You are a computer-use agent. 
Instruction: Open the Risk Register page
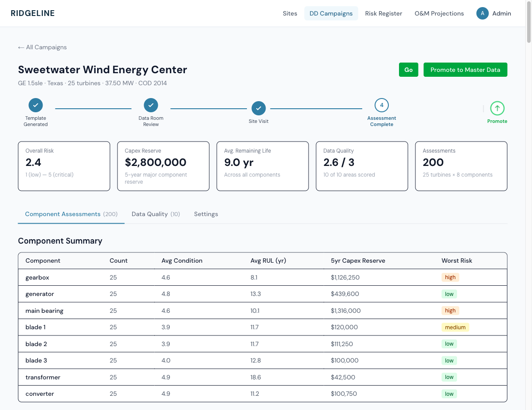[383, 13]
